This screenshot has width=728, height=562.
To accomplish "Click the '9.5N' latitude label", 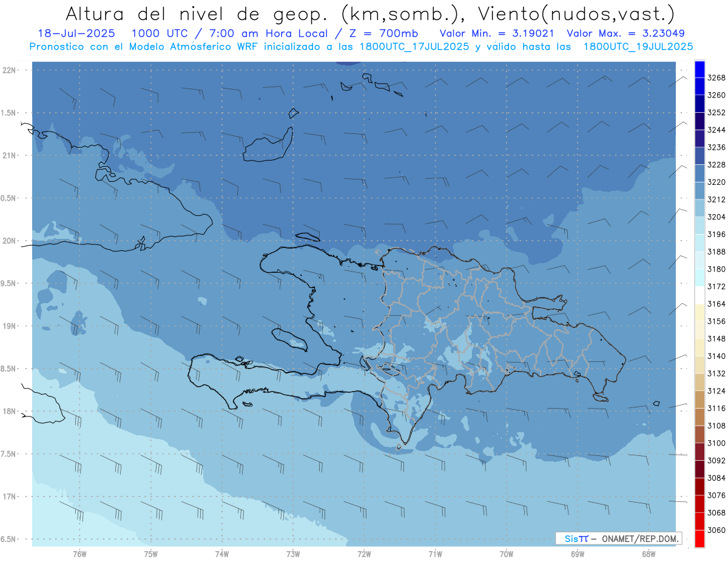I will (9, 283).
